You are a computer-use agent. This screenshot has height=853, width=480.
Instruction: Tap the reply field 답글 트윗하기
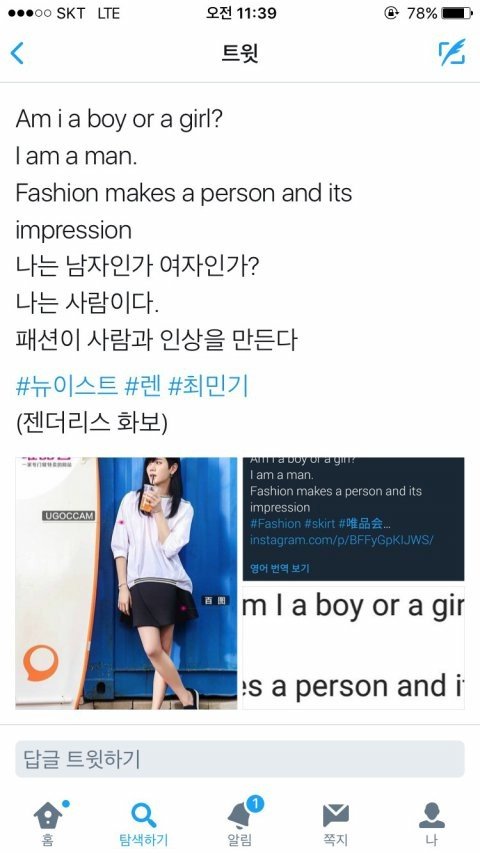(x=240, y=759)
